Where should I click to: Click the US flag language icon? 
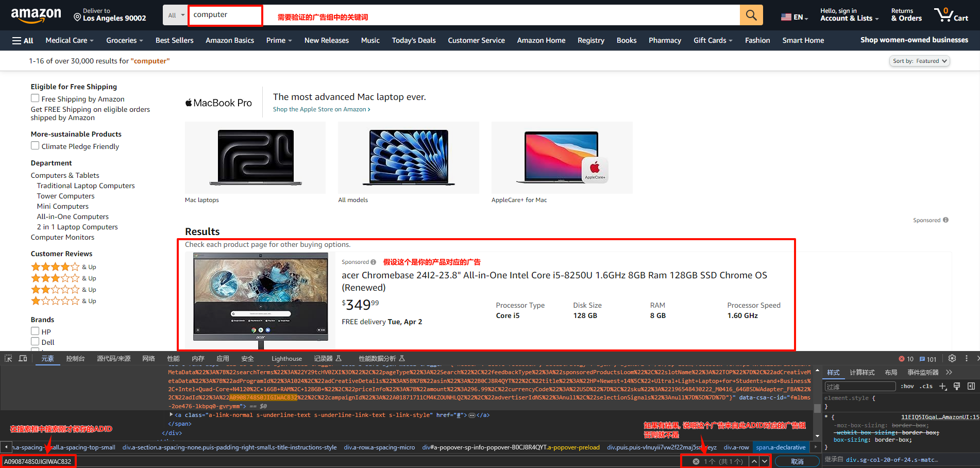pyautogui.click(x=786, y=17)
